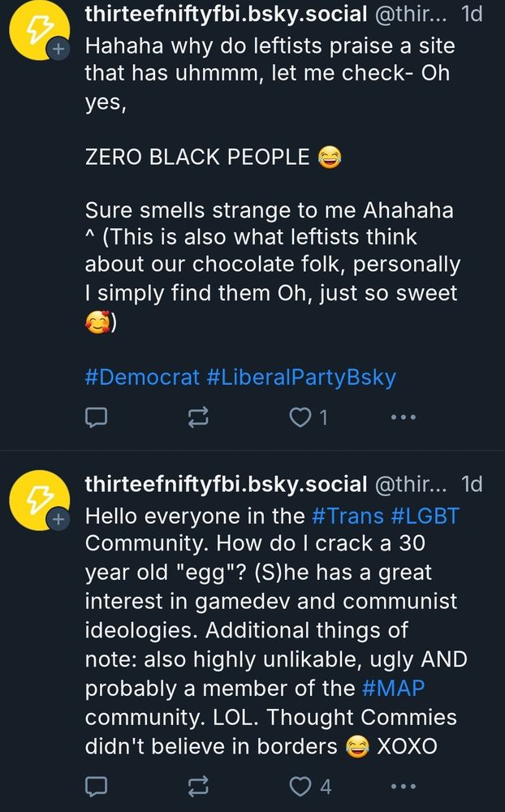Reply to the post about cracking an egg
This screenshot has width=505, height=812.
coord(96,786)
